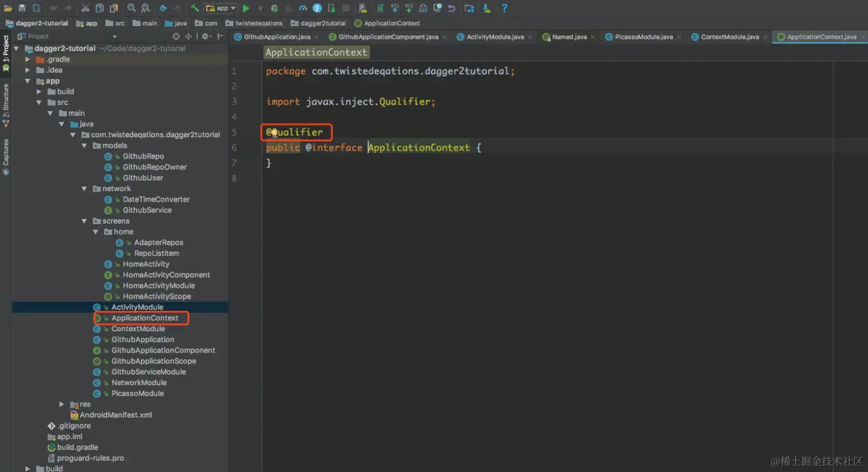Click the green Run button

point(246,8)
